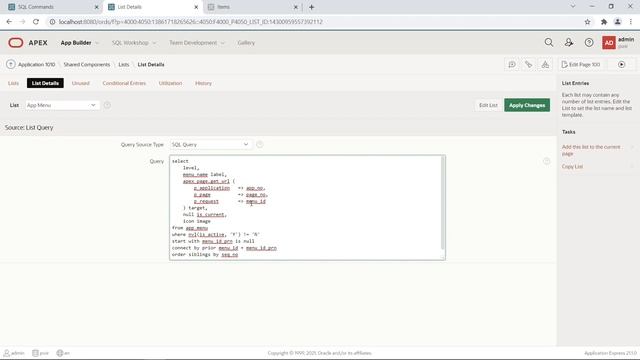The height and width of the screenshot is (360, 640).
Task: Close the Items browser tab
Action: (296, 7)
